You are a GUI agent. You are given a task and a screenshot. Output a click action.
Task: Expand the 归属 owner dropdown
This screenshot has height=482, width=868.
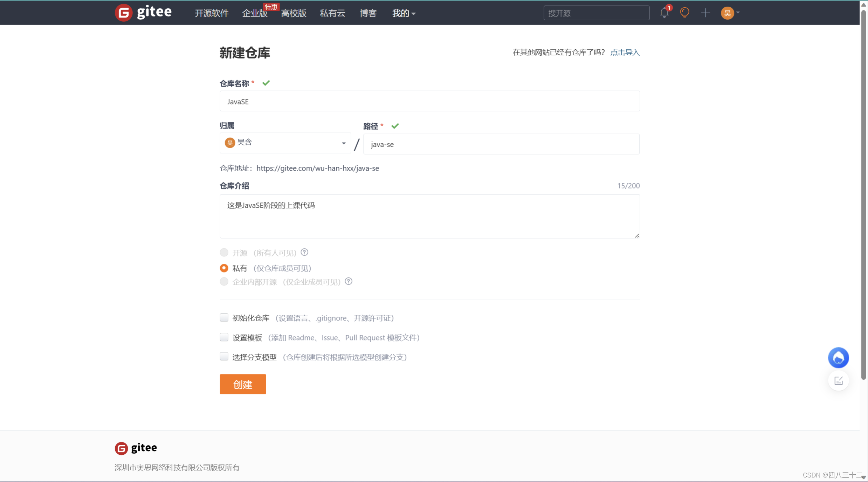[285, 143]
